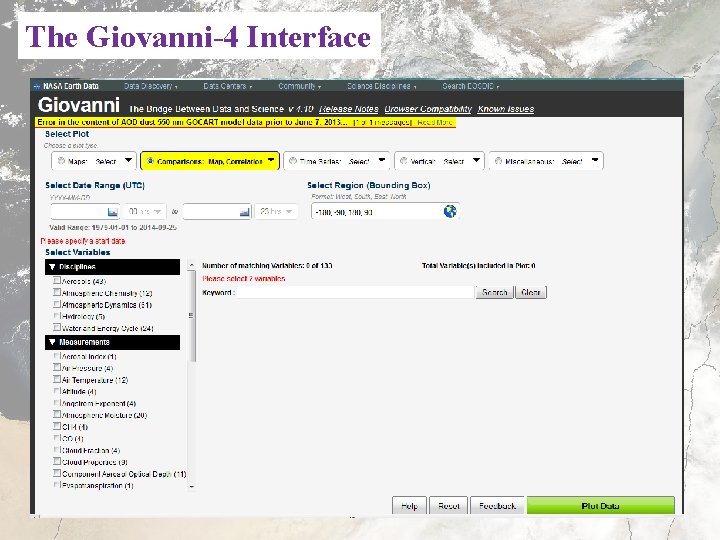Open the Community menu
Screen dimensions: 720x540
pos(299,86)
